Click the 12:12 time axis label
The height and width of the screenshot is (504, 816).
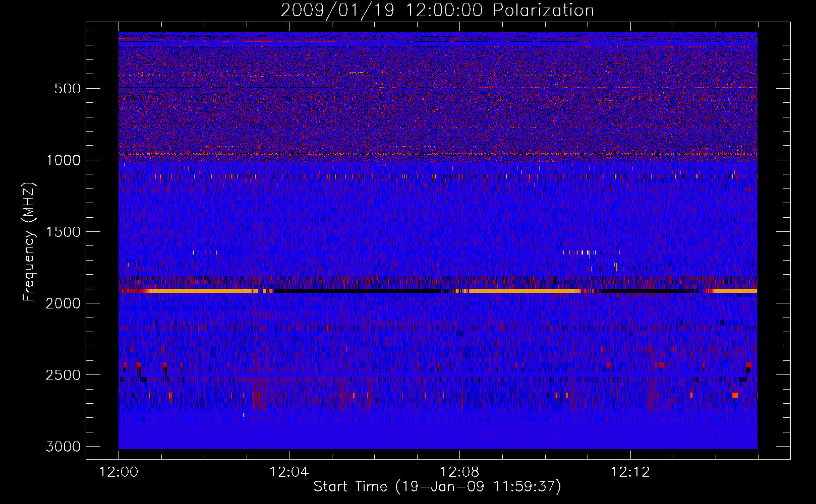[x=630, y=472]
